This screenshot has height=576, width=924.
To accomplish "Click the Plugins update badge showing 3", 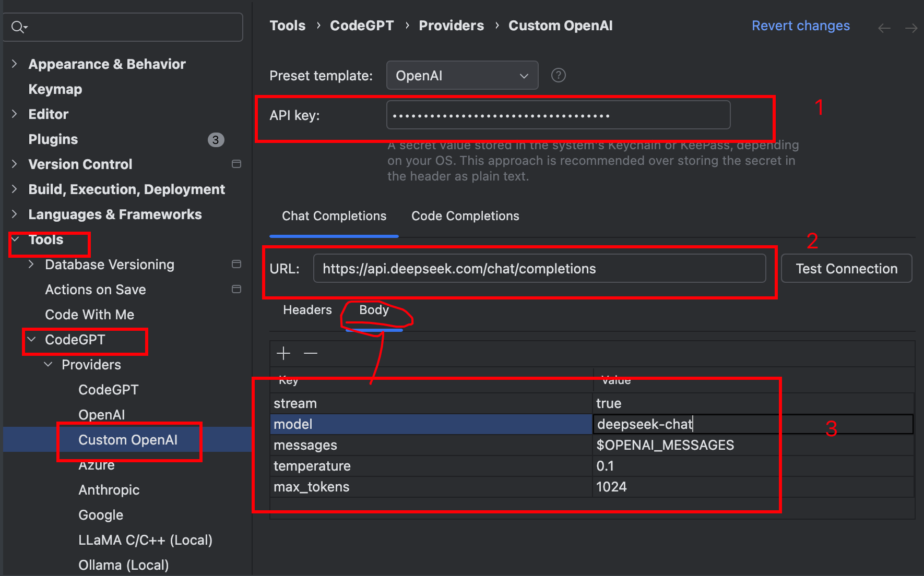I will (216, 139).
